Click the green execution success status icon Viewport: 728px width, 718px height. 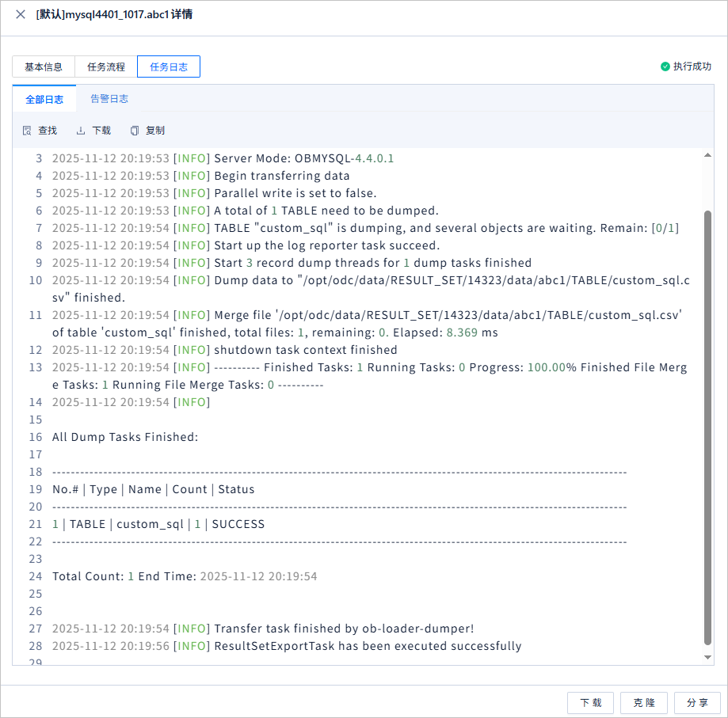(x=665, y=66)
